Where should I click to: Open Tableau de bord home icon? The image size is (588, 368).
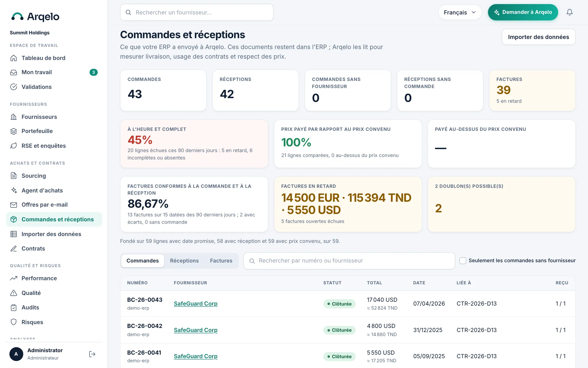tap(14, 58)
